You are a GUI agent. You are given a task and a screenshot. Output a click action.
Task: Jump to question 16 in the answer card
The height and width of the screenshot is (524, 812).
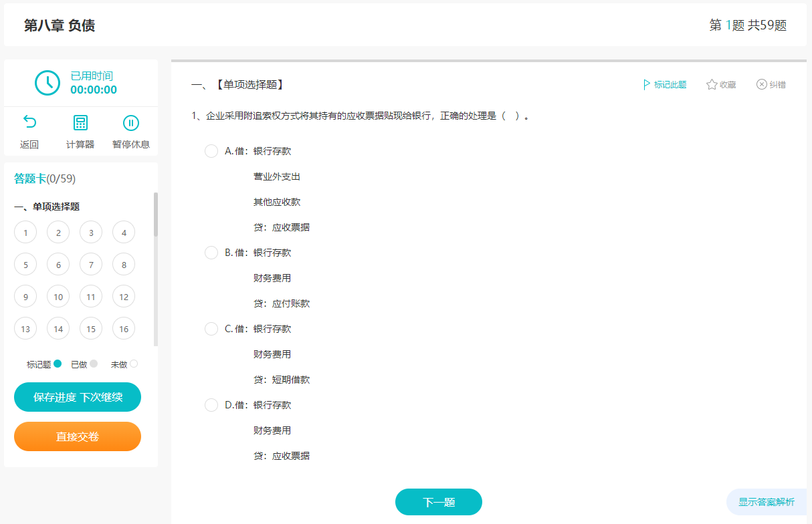click(124, 328)
